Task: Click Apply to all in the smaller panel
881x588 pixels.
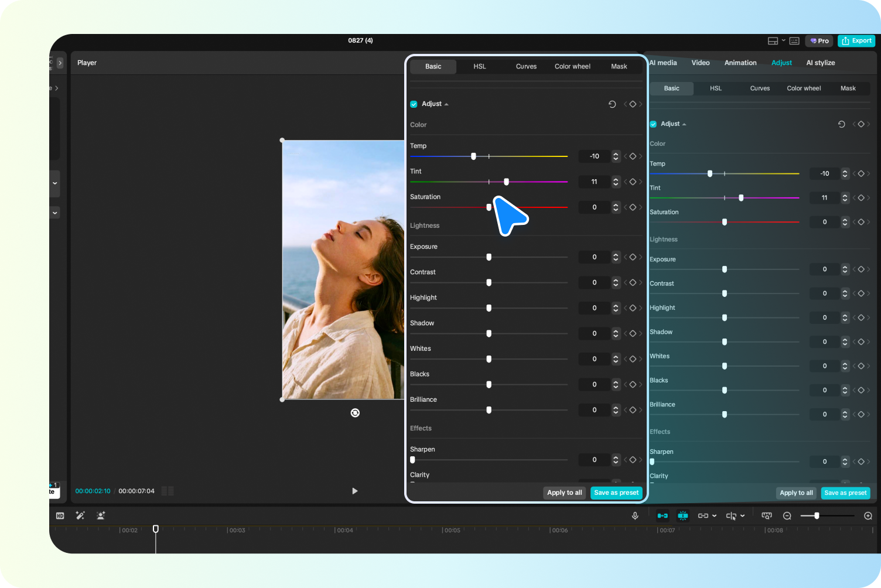Action: point(797,493)
